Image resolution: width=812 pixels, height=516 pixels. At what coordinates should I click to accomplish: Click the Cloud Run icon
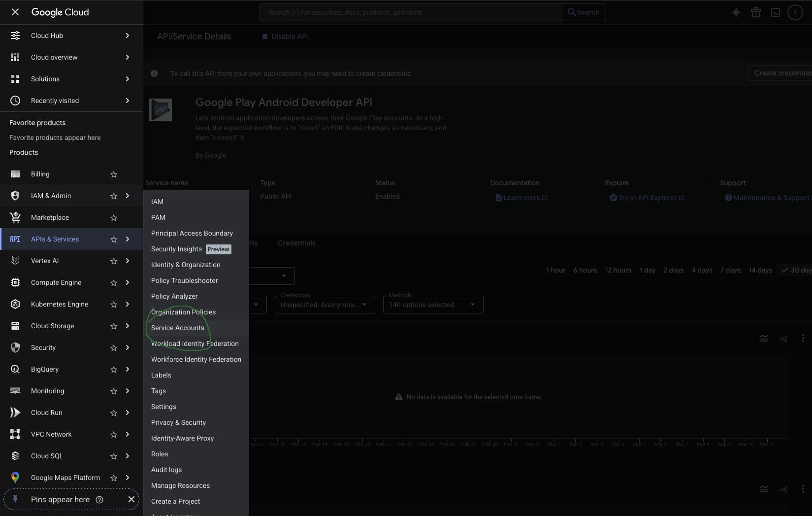tap(15, 413)
